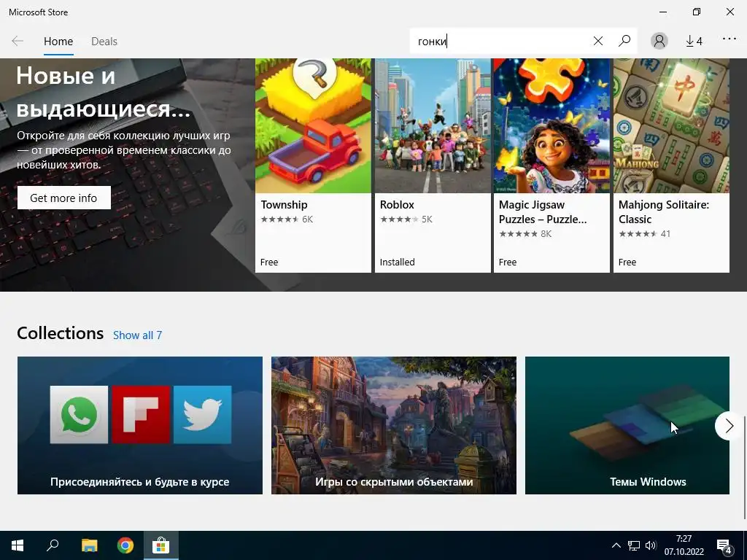Open the Home tab
Viewport: 747px width, 560px height.
58,42
